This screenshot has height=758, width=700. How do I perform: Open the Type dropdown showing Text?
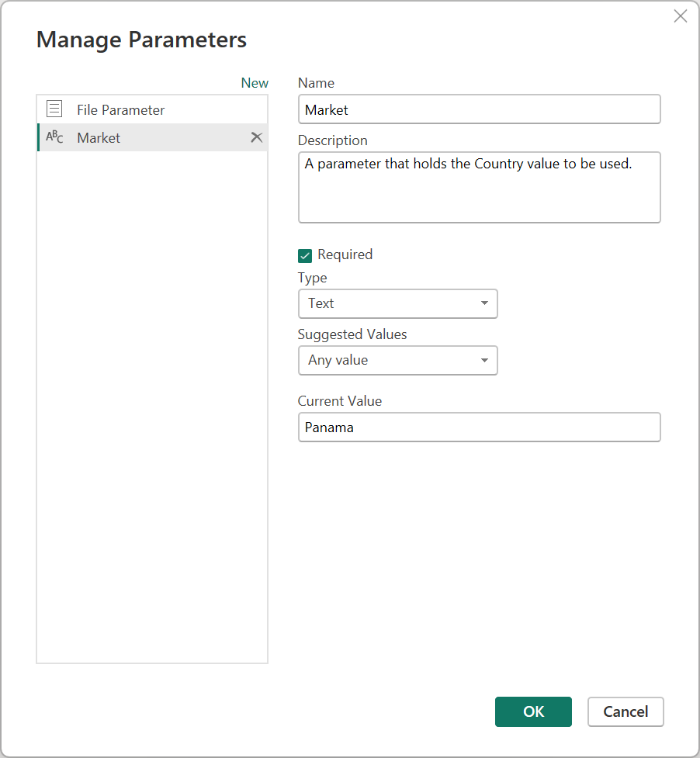coord(397,303)
